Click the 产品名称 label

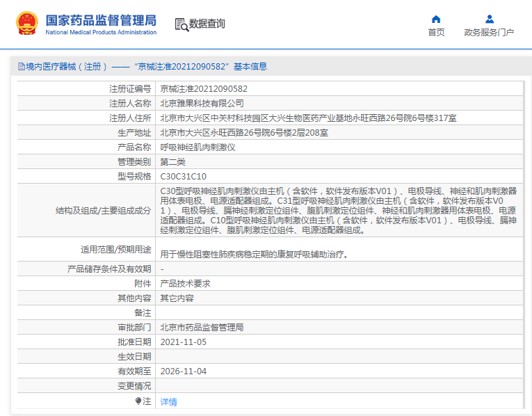(134, 147)
